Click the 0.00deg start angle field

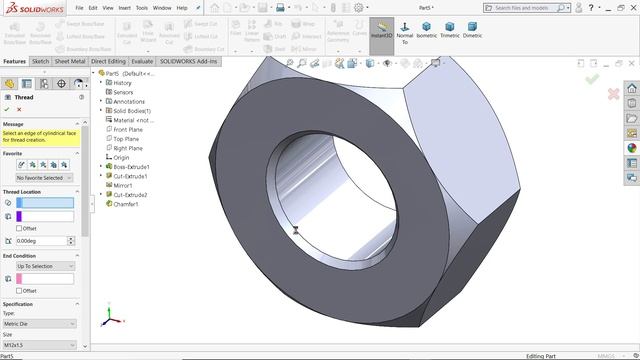(x=41, y=241)
